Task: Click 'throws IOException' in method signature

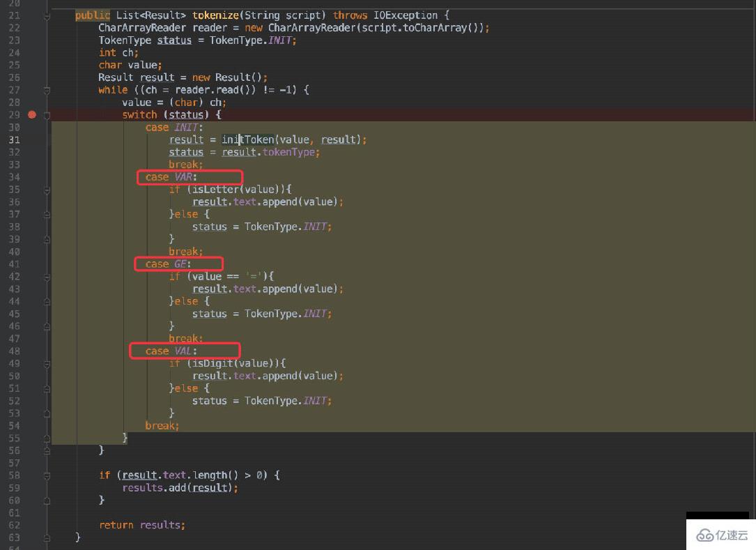Action: tap(385, 15)
